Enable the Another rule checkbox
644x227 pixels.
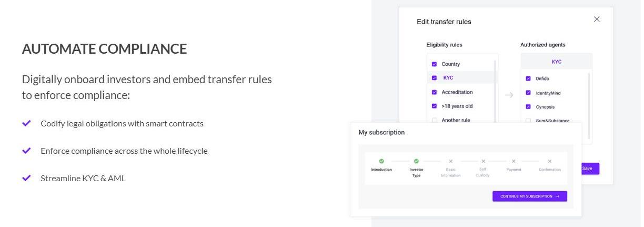tap(434, 120)
